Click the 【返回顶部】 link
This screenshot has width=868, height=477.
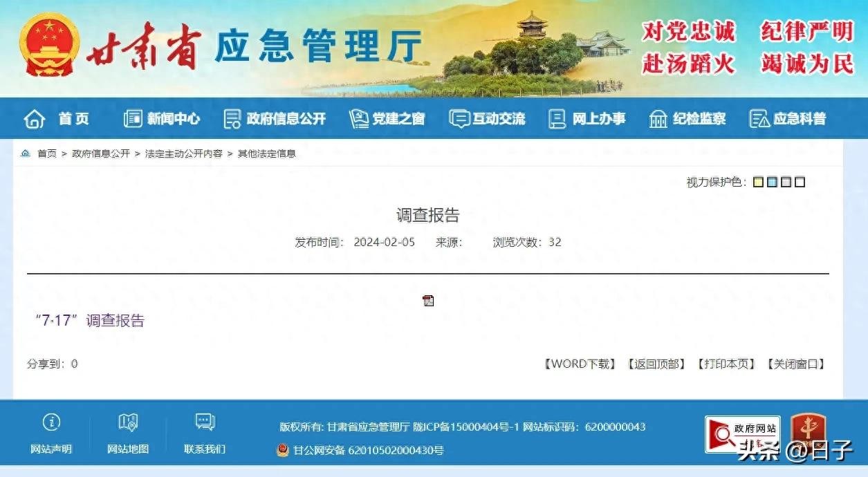656,364
